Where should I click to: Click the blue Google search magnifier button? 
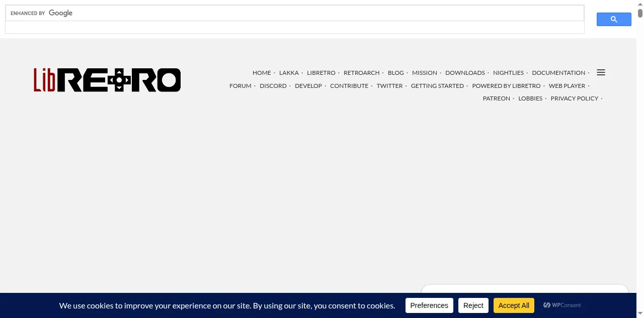(614, 20)
